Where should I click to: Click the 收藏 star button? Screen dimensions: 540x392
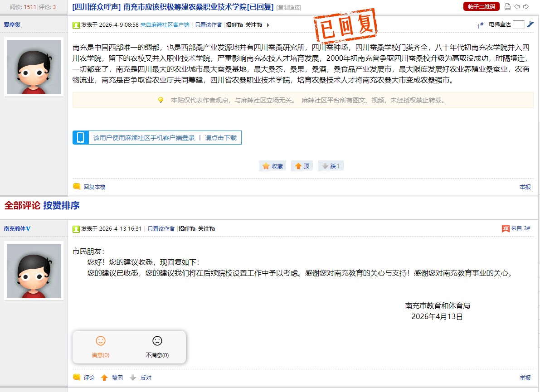(272, 166)
